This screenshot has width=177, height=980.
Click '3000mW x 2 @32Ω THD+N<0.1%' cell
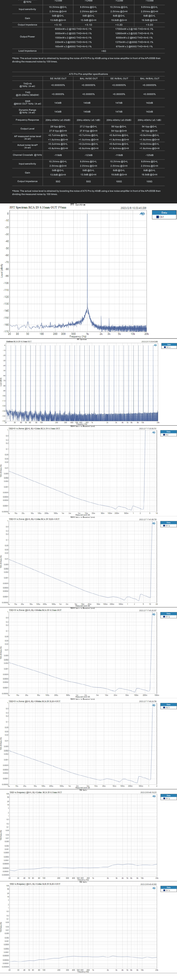[73, 34]
